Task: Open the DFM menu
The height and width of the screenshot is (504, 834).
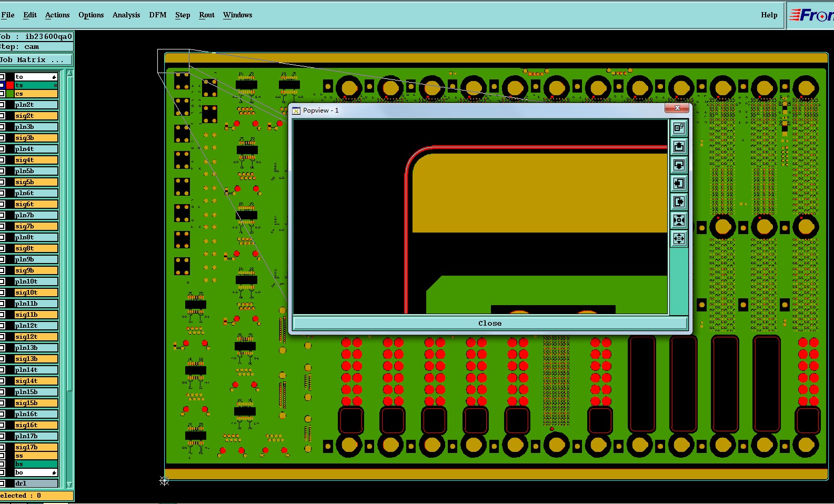Action: pos(158,15)
